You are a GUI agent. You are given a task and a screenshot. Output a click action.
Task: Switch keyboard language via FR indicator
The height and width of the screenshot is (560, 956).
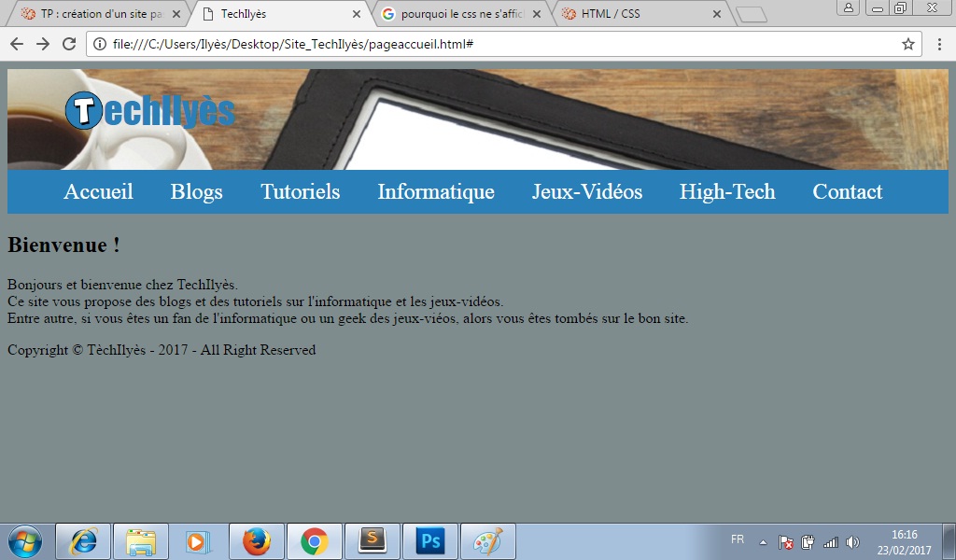737,539
